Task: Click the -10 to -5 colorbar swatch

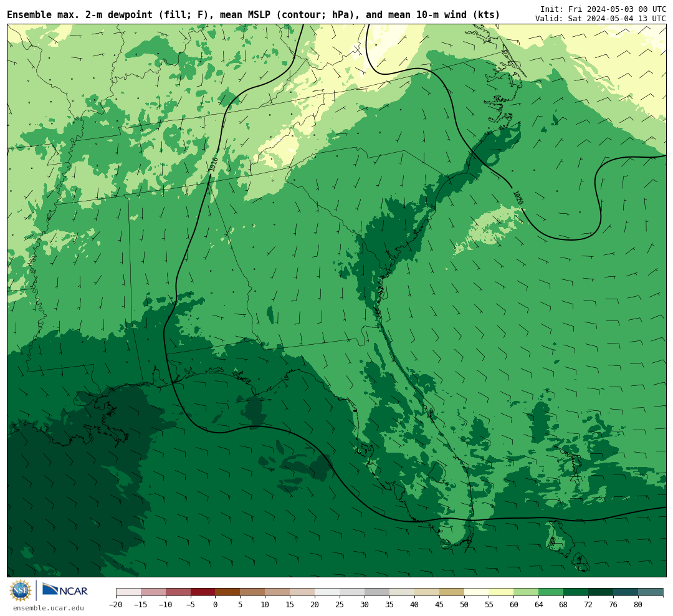Action: [178, 592]
